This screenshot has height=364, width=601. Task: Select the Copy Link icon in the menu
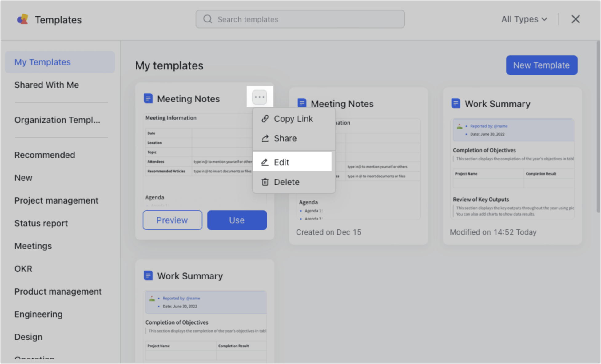tap(265, 119)
